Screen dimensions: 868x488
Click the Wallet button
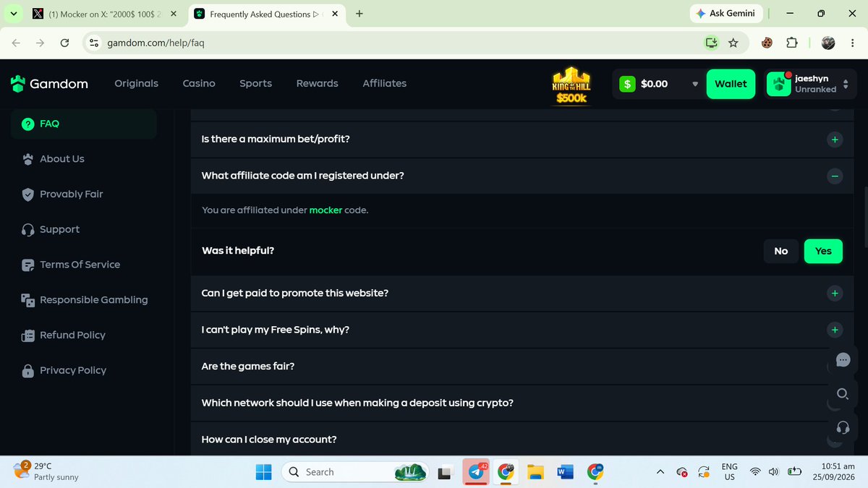click(731, 84)
